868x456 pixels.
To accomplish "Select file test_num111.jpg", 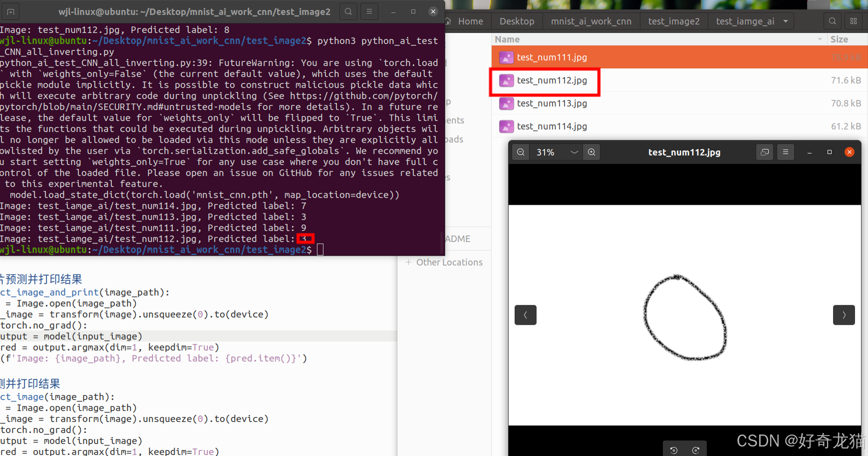I will pos(679,57).
